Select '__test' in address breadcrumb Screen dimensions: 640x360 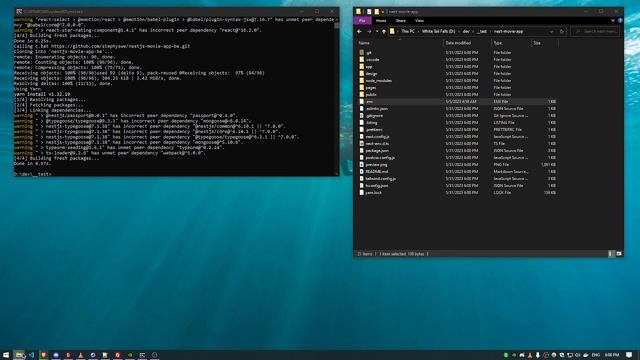point(482,31)
